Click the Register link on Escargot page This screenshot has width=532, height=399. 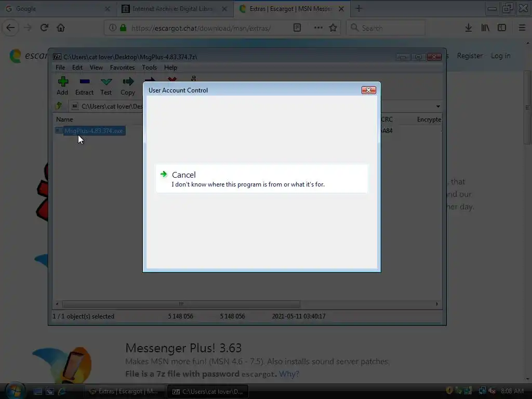click(470, 56)
